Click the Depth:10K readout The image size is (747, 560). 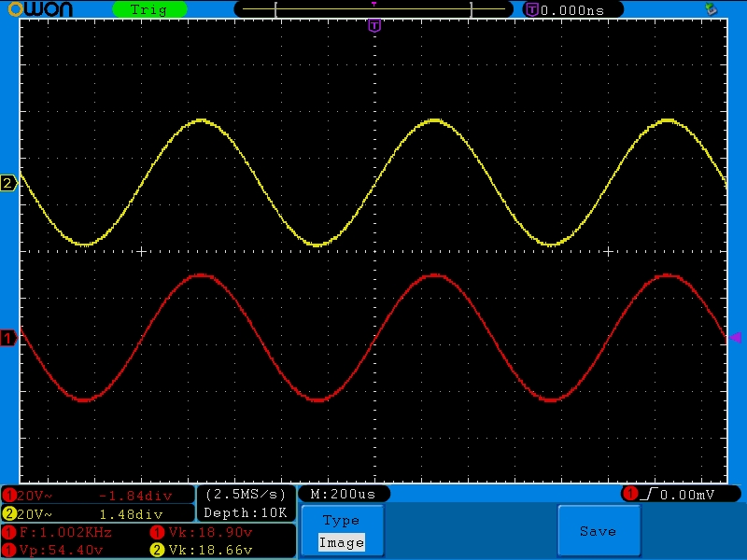click(x=246, y=512)
